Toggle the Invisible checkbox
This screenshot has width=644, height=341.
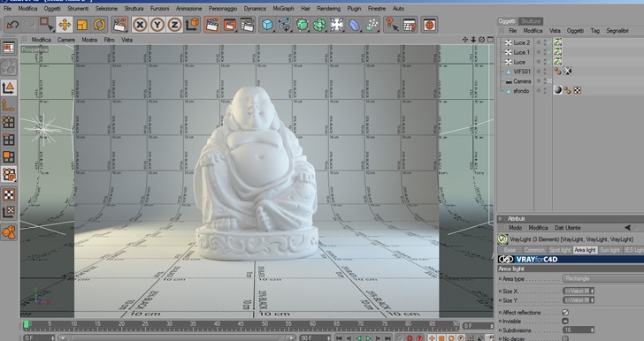[565, 322]
